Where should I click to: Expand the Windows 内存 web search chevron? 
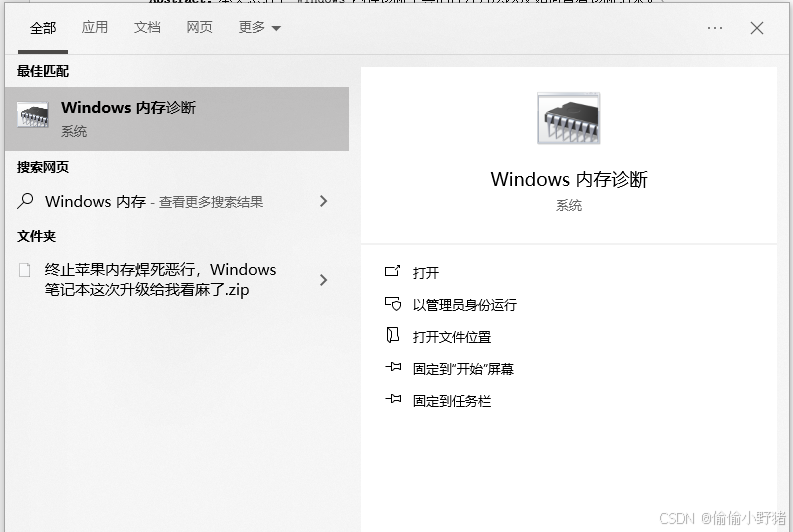click(x=324, y=201)
